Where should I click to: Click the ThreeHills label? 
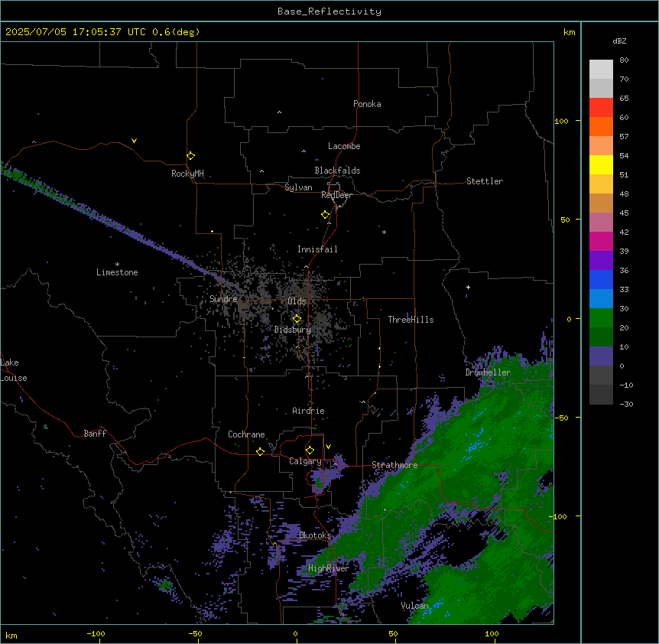[x=411, y=320]
